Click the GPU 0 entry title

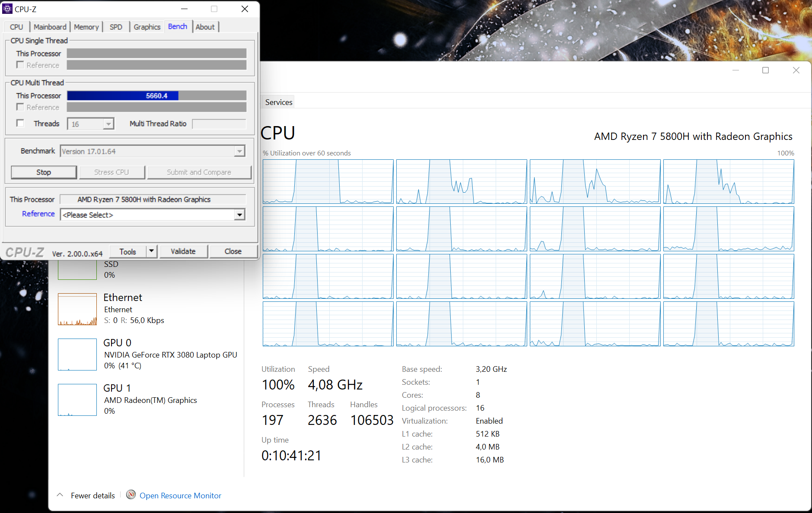point(117,343)
